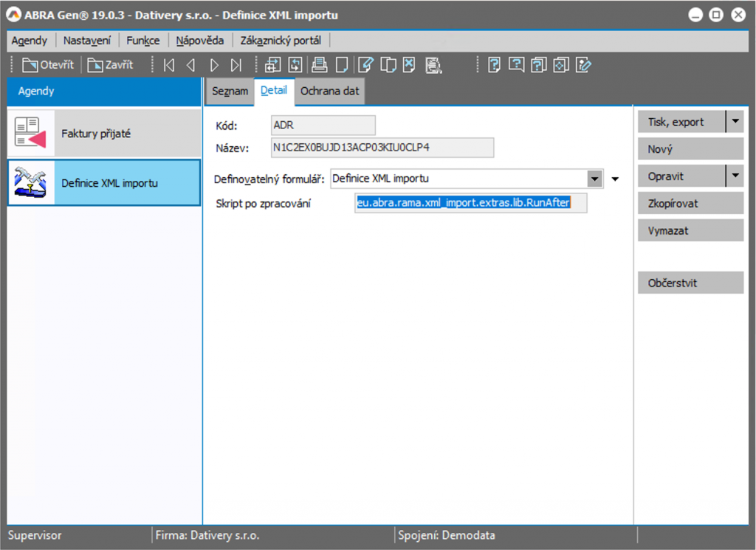Image resolution: width=756 pixels, height=550 pixels.
Task: Click the Vymazat button
Action: pyautogui.click(x=690, y=230)
